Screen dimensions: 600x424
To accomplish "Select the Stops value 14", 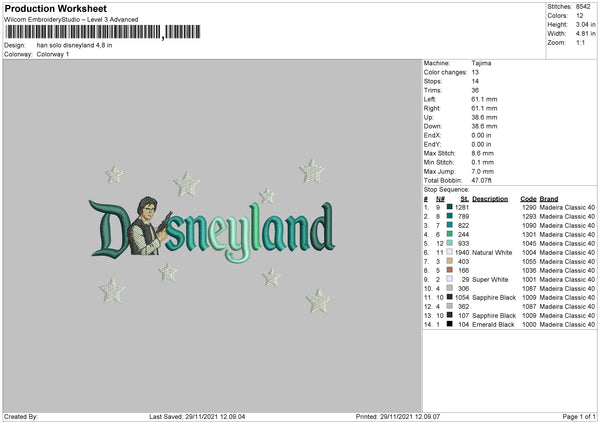I will 475,81.
